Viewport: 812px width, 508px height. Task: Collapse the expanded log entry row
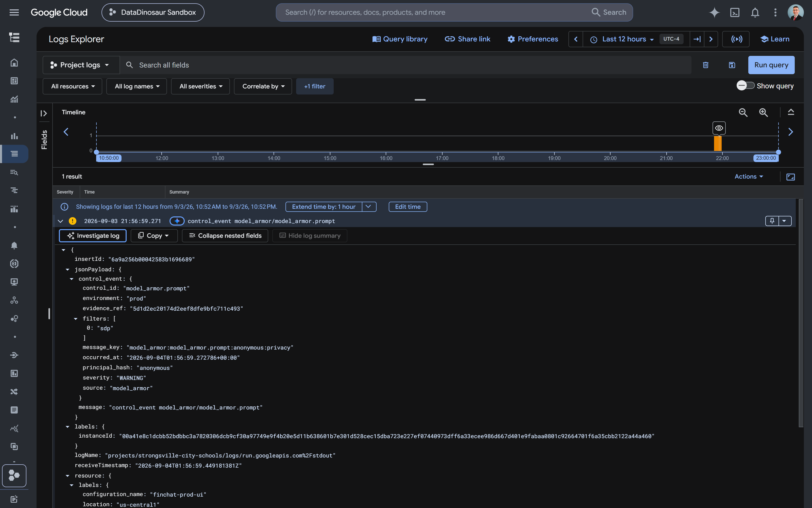(x=60, y=221)
